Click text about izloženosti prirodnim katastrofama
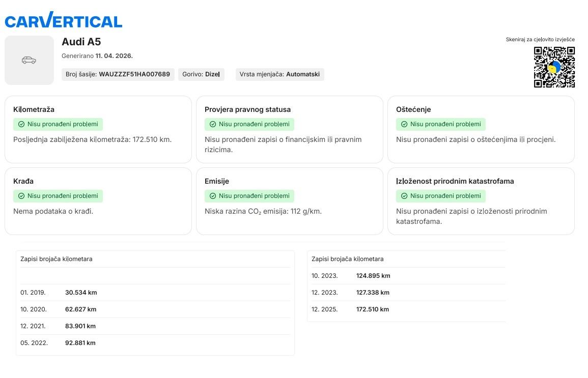588x378 pixels. (471, 216)
